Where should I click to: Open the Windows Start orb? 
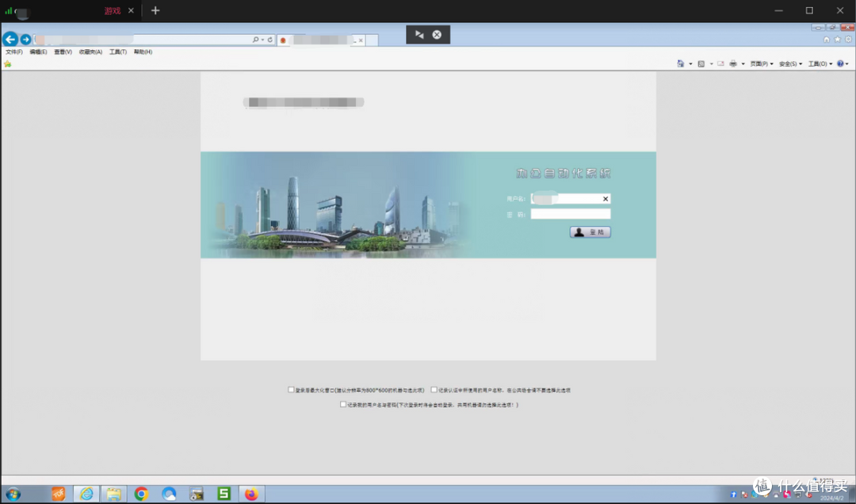coord(13,494)
